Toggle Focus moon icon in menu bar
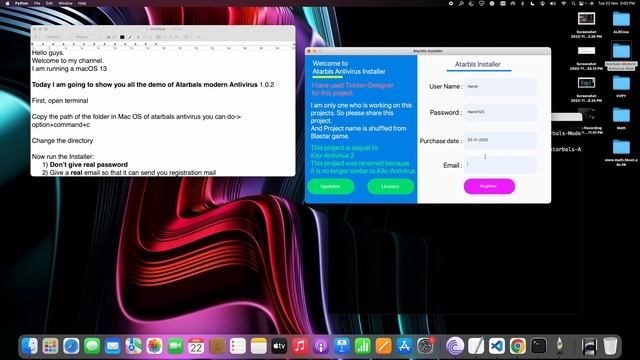This screenshot has width=640, height=360. [532, 3]
